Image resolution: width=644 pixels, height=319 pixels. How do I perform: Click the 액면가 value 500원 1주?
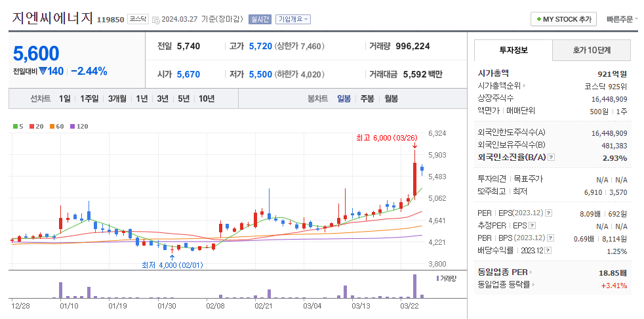click(609, 111)
